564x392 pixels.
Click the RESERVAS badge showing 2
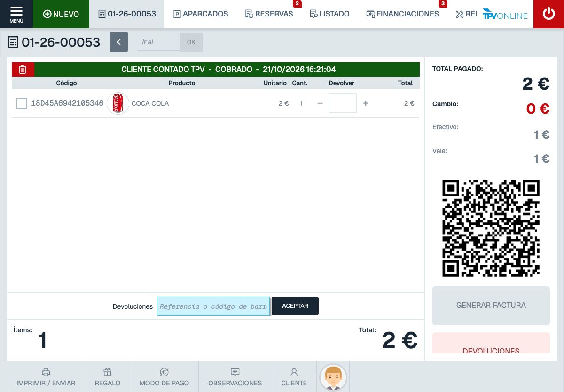pos(297,4)
